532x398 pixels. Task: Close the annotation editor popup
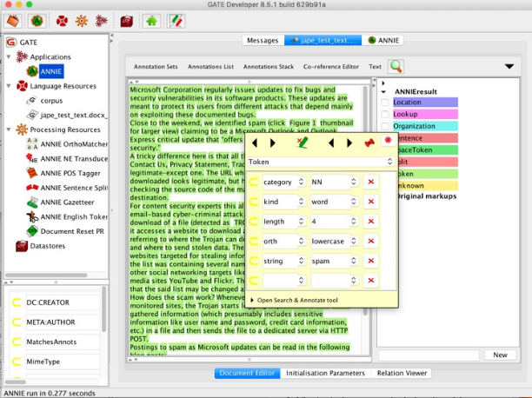(x=389, y=140)
